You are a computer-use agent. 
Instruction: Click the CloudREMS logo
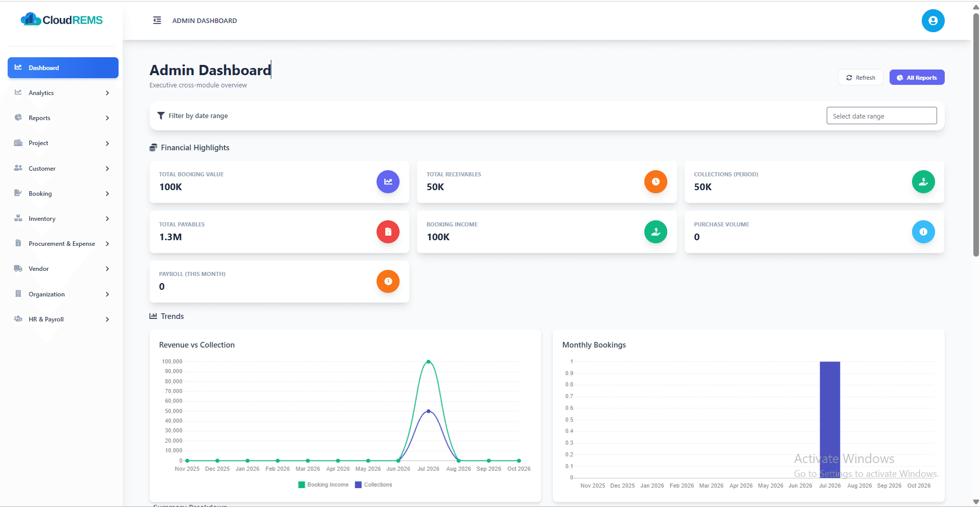click(x=61, y=20)
